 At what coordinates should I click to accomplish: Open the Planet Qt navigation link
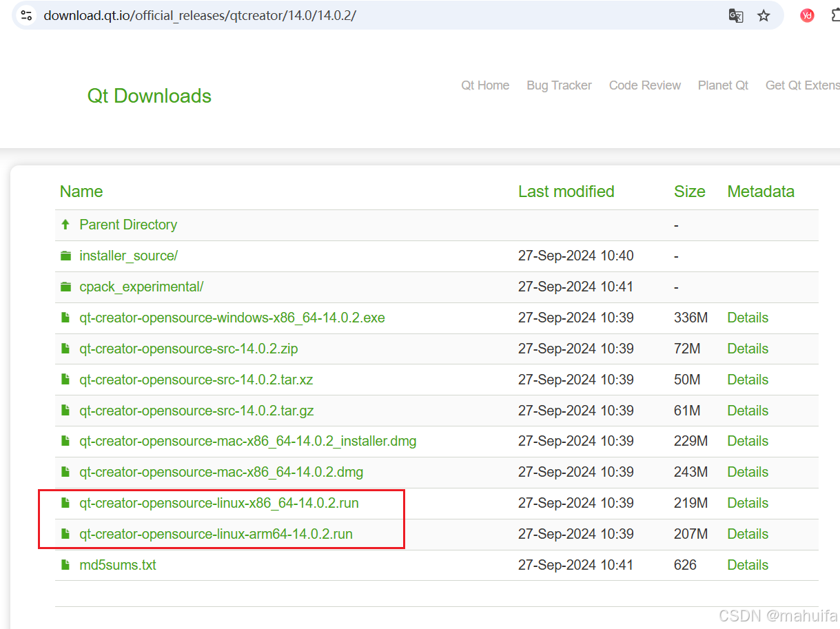(x=723, y=85)
